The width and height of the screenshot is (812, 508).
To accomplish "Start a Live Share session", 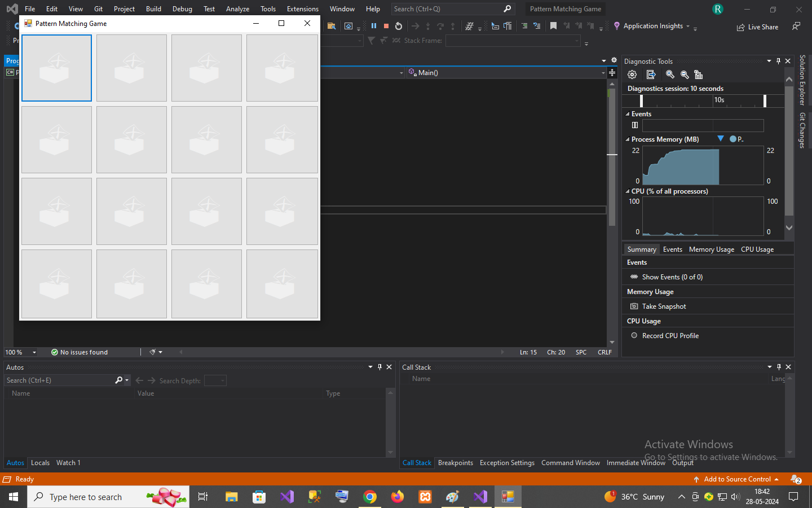I will [x=757, y=27].
